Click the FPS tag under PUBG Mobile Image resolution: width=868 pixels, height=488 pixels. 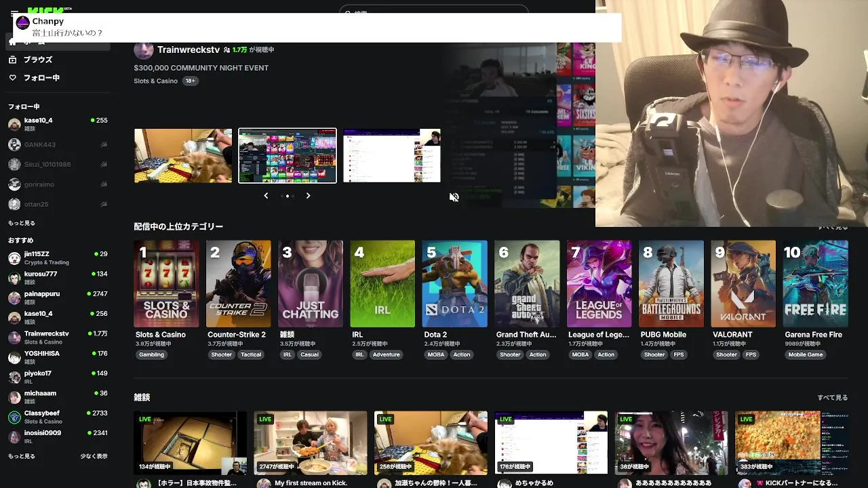pyautogui.click(x=679, y=354)
